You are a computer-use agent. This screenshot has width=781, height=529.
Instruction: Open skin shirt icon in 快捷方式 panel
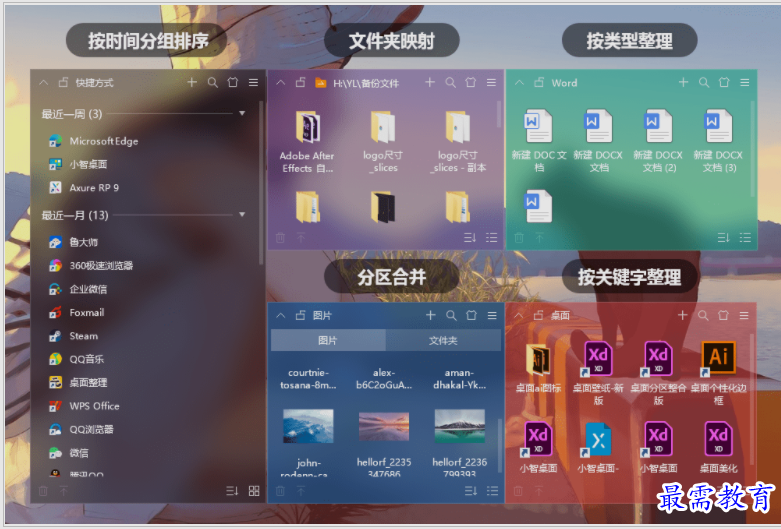[x=233, y=82]
